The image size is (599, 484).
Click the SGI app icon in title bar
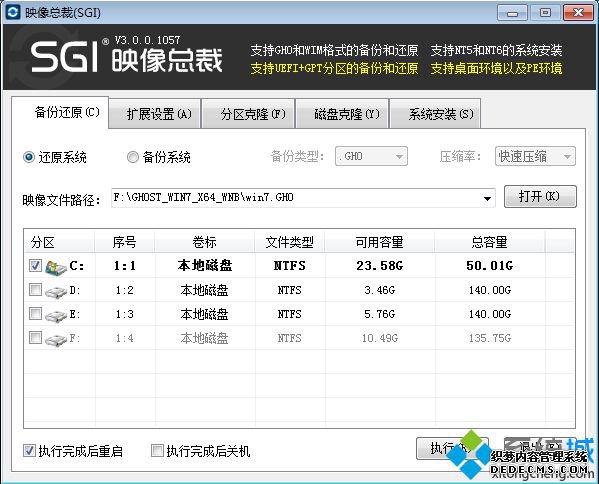[13, 12]
